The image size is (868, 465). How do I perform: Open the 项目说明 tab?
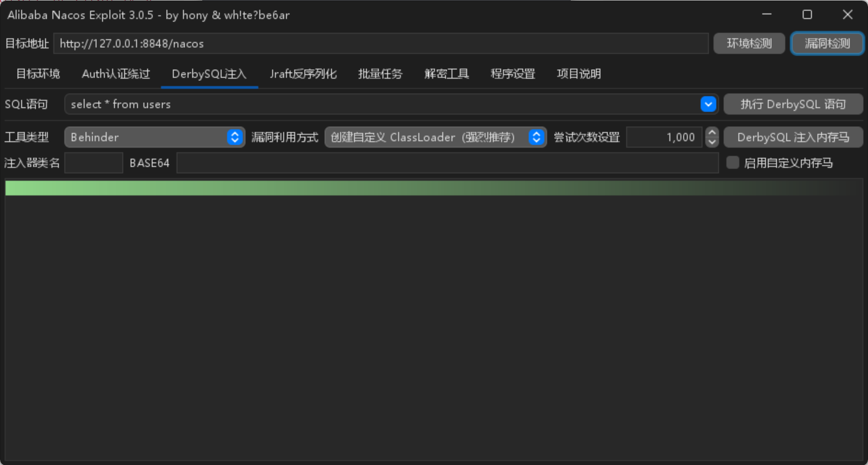[x=579, y=74]
